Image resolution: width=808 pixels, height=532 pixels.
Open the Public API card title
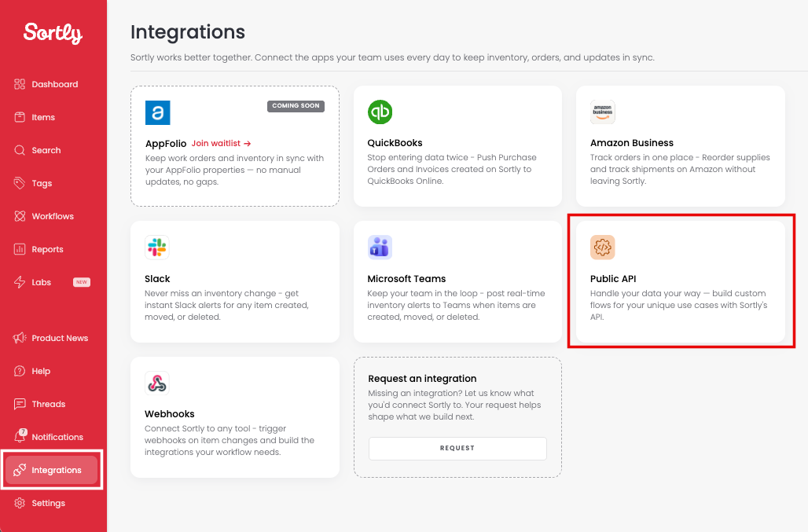point(613,279)
